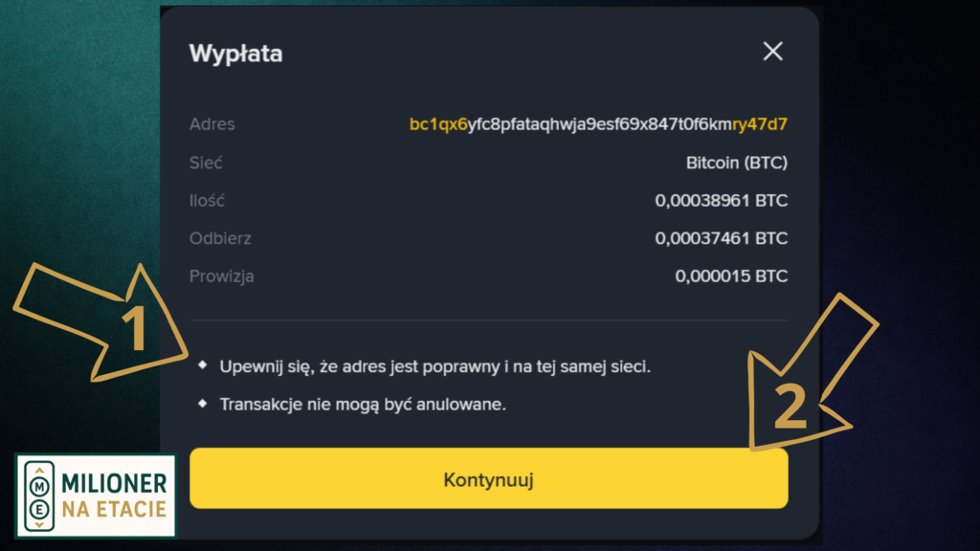Click the Adres field label
This screenshot has width=980, height=551.
click(x=212, y=124)
